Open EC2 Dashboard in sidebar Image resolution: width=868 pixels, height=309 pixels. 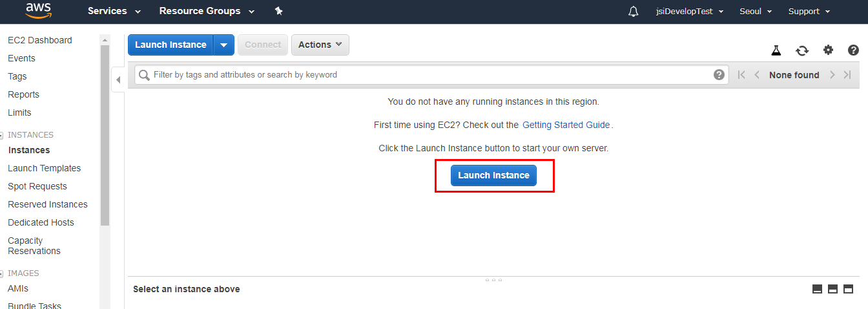click(40, 40)
